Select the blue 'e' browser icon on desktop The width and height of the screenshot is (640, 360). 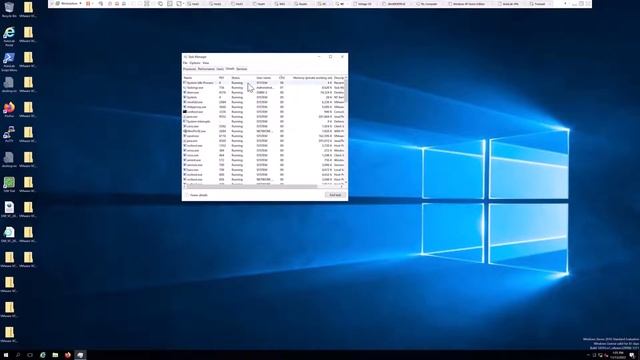[9, 34]
